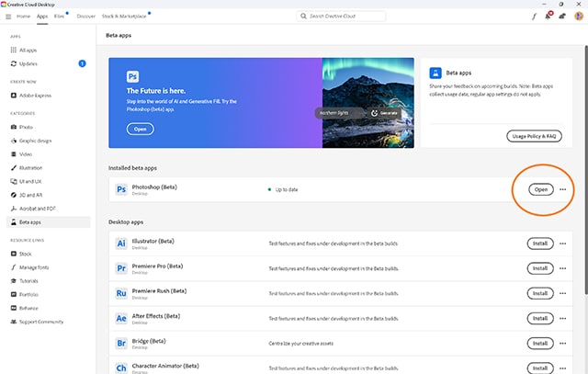Click the After Effects (Beta) Ae icon

tap(120, 318)
